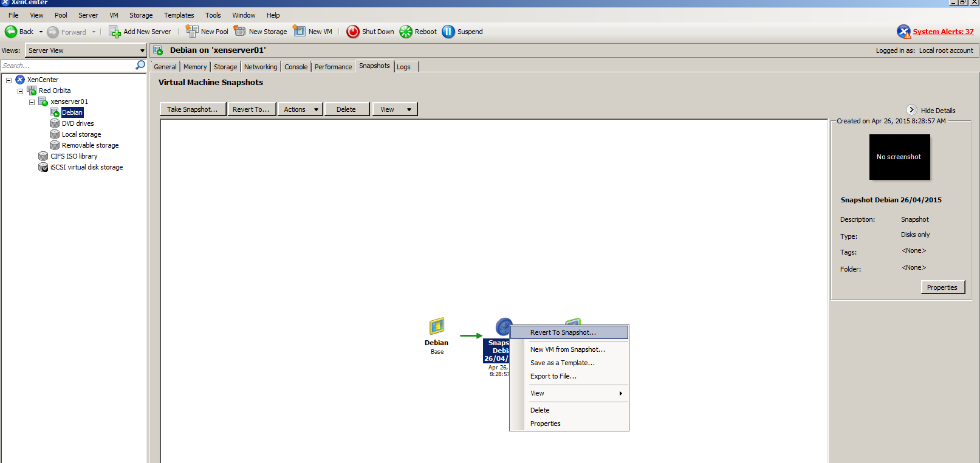Collapse the xenserver01 tree node
This screenshot has width=980, height=463.
32,102
